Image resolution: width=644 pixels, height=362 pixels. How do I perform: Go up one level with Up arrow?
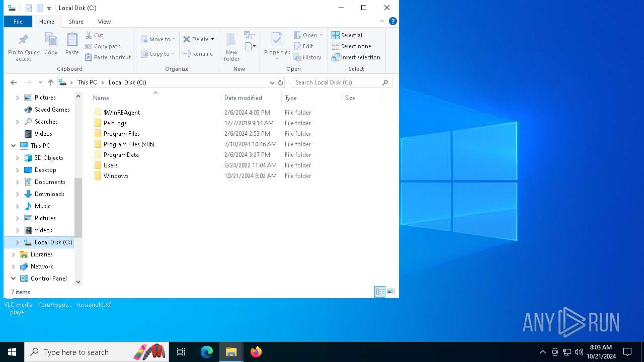point(51,82)
